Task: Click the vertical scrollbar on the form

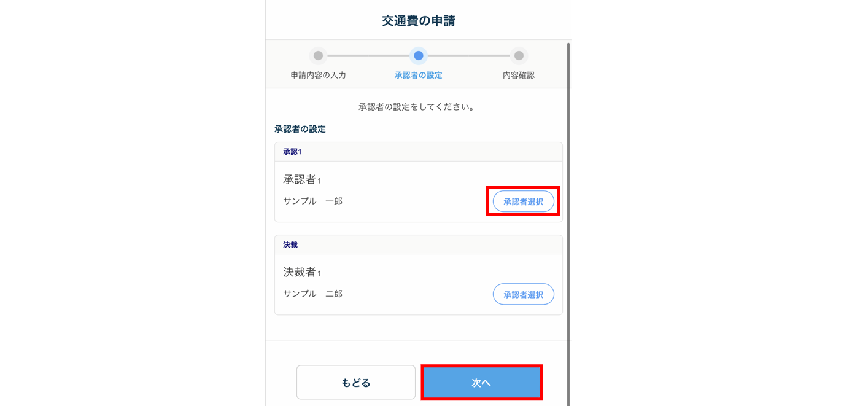Action: coord(568,221)
